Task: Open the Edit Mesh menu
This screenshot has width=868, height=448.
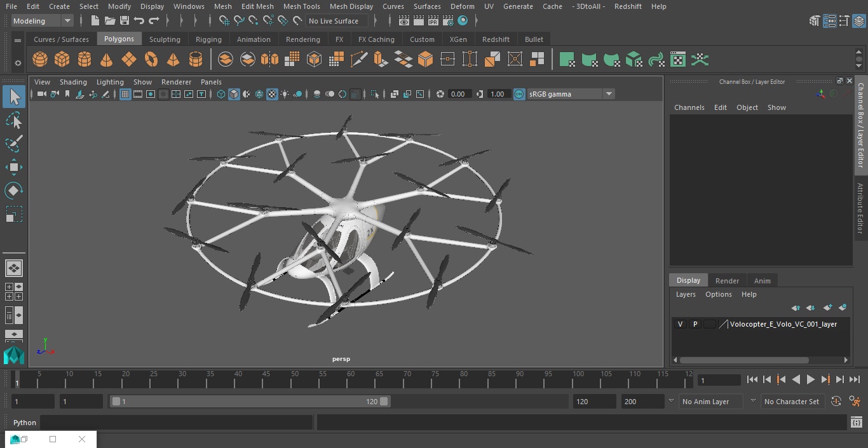Action: (257, 6)
